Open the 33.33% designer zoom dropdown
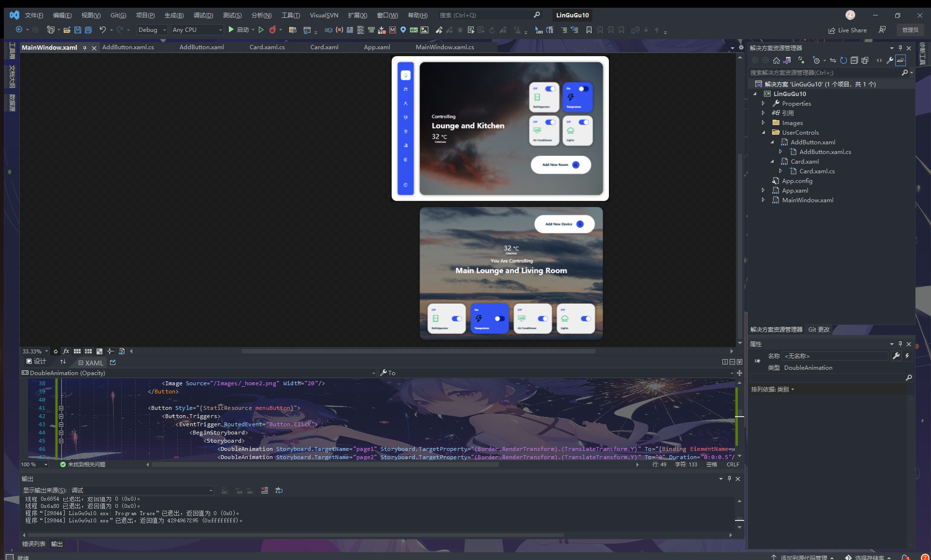931x560 pixels. pos(35,351)
